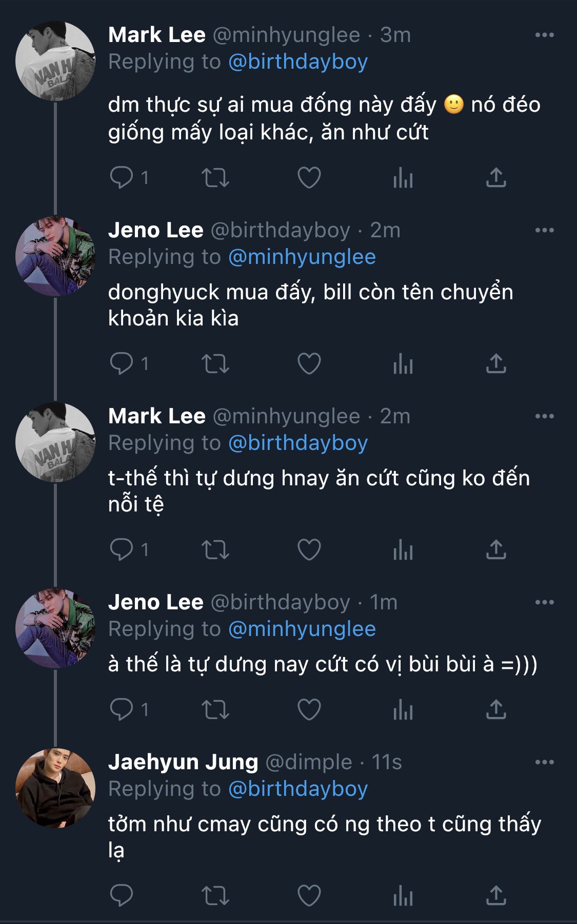Retweet Jeno Lee's donghyuck tweet
The image size is (577, 924).
215,364
